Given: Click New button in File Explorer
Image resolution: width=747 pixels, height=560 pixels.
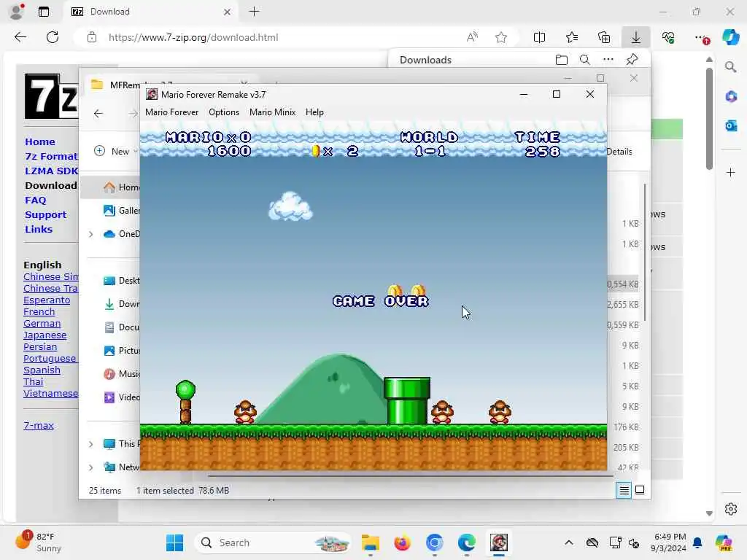Looking at the screenshot, I should point(115,152).
